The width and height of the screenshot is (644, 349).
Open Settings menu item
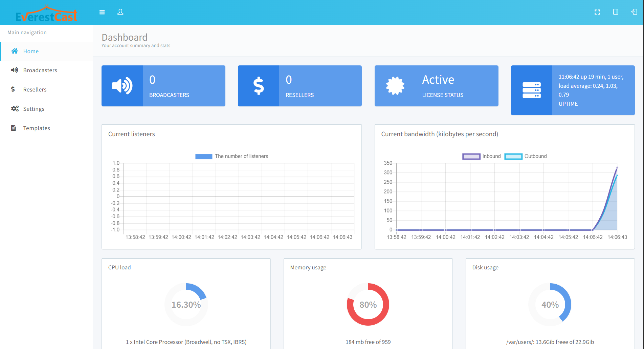(x=47, y=109)
